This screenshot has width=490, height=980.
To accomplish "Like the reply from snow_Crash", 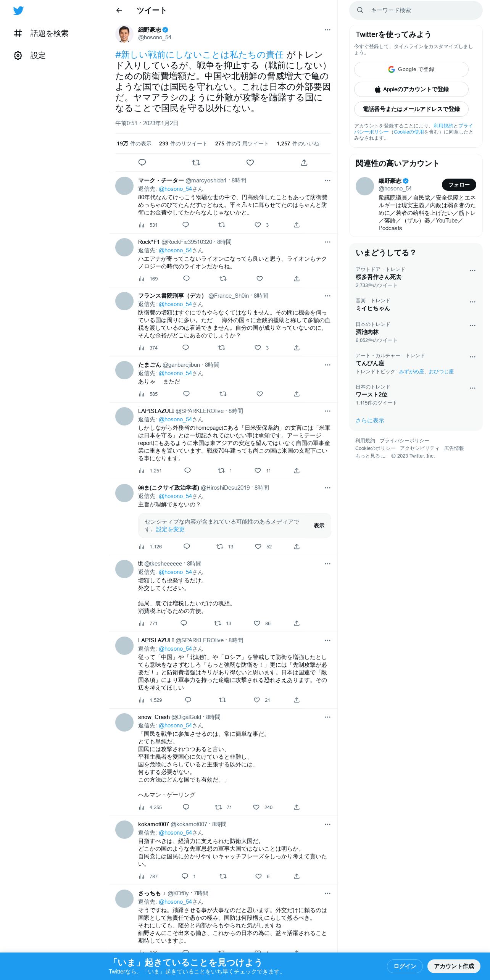I will [x=256, y=807].
